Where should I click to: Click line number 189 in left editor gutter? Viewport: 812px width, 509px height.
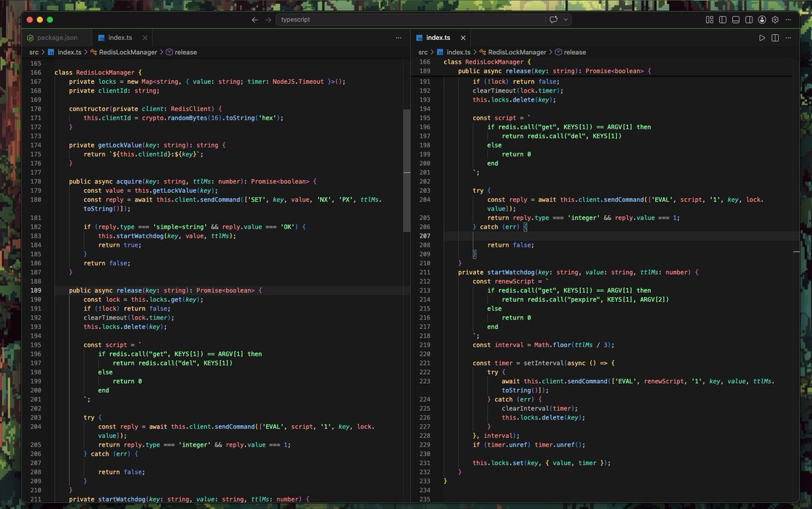click(37, 290)
